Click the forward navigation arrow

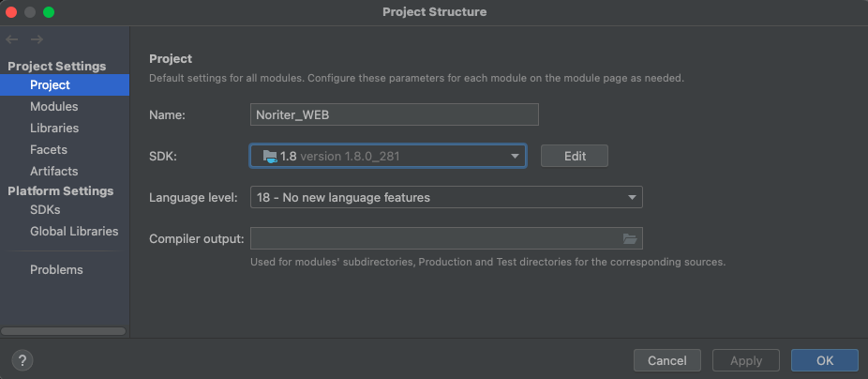click(37, 39)
